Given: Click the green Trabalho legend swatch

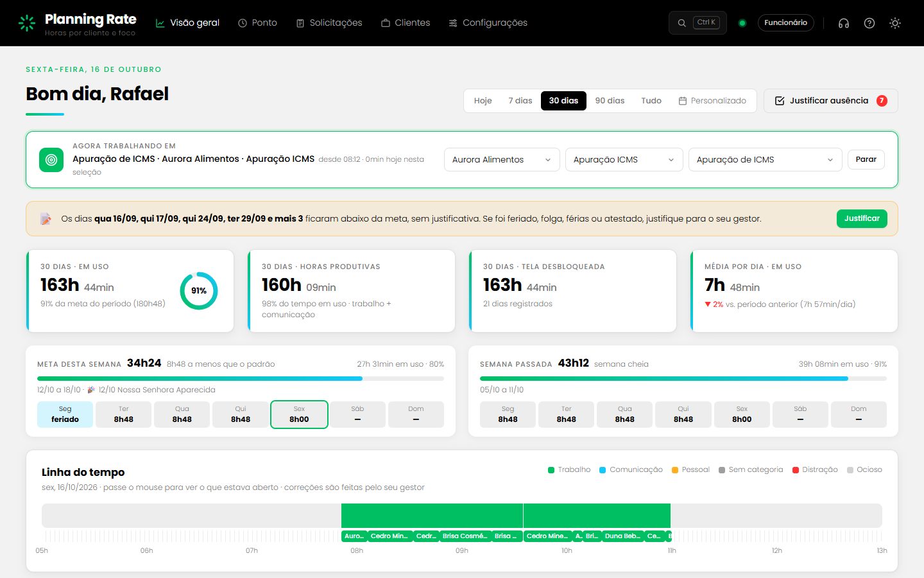Looking at the screenshot, I should click(x=551, y=470).
